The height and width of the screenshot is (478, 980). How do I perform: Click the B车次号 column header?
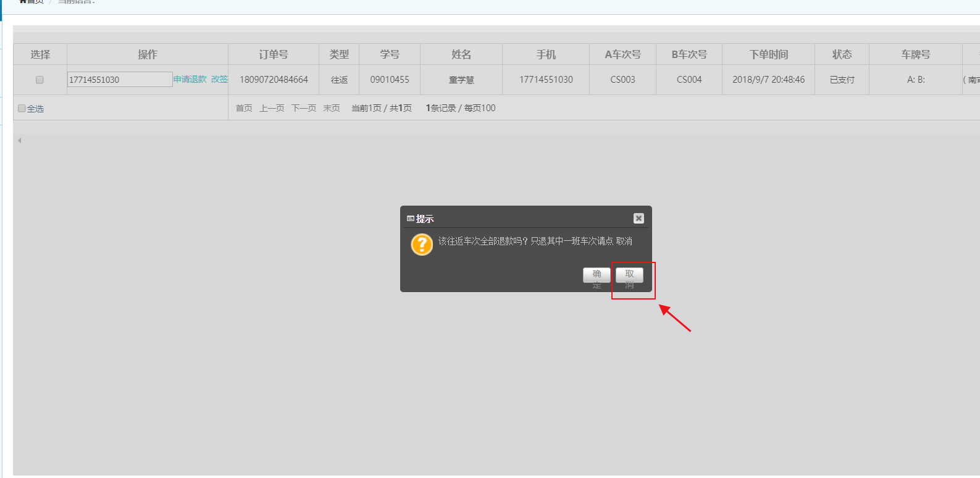click(x=689, y=54)
